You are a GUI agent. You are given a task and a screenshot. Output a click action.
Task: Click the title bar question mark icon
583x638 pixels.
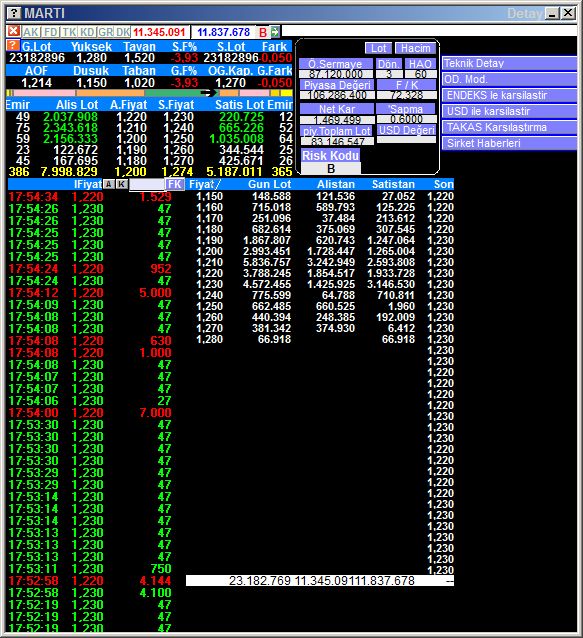(14, 13)
